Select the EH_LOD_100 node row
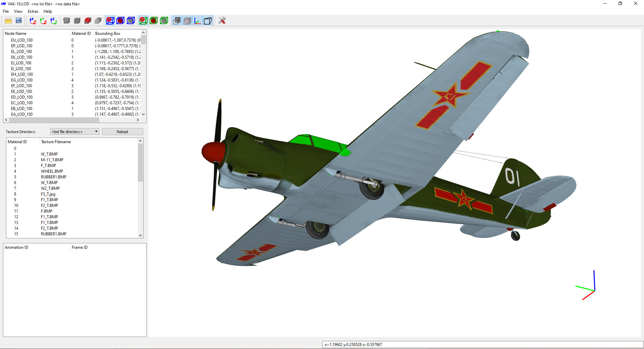 tap(22, 74)
